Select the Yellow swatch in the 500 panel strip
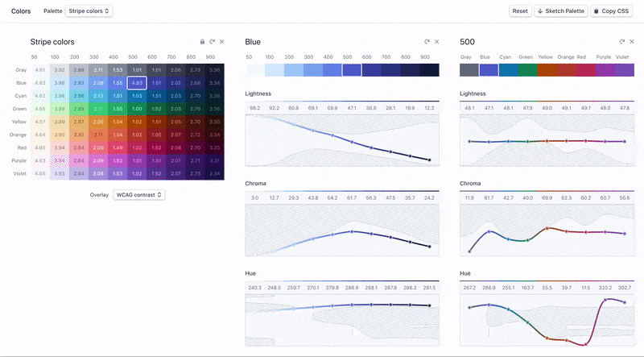Viewport: 644px width, 357px height. (x=547, y=70)
